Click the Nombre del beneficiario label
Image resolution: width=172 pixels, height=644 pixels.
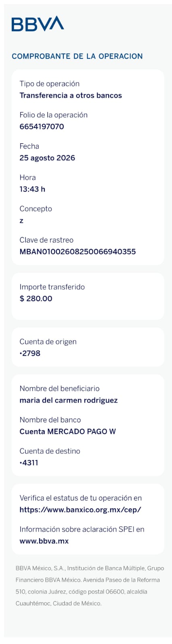point(59,388)
